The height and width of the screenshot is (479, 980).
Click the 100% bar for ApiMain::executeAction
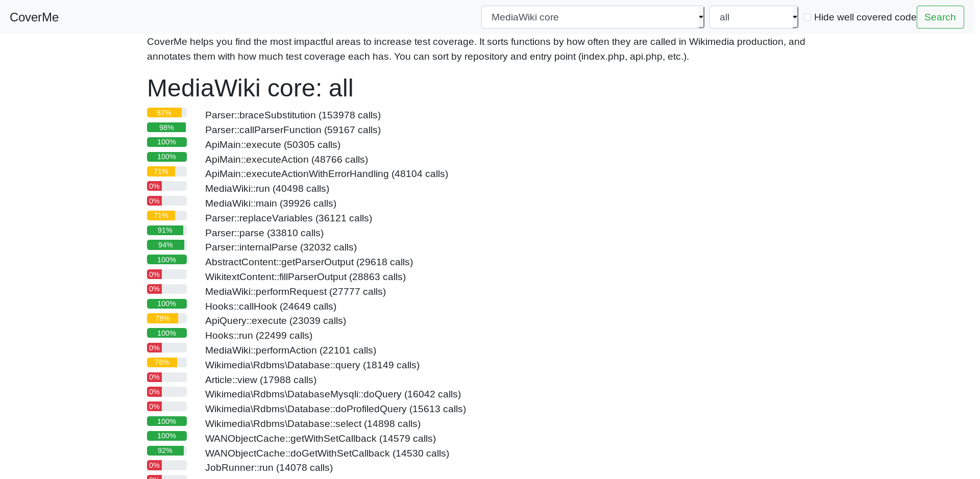[167, 157]
